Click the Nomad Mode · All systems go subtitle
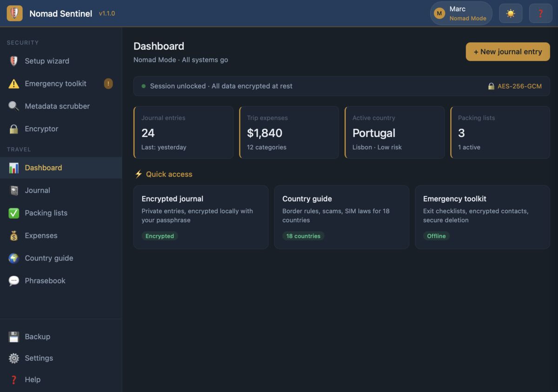 tap(180, 60)
